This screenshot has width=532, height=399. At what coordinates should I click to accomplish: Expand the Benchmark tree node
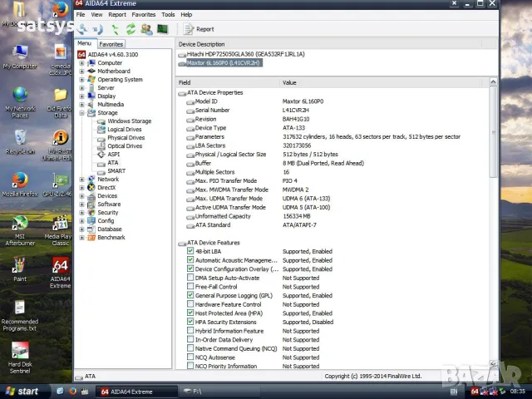pos(81,238)
